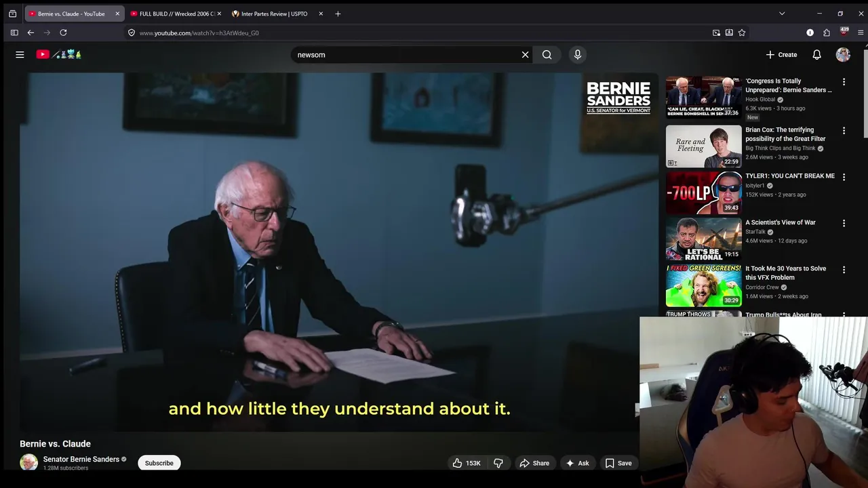Open 'Congress Is Totally Unprepared' video thumbnail

point(704,96)
